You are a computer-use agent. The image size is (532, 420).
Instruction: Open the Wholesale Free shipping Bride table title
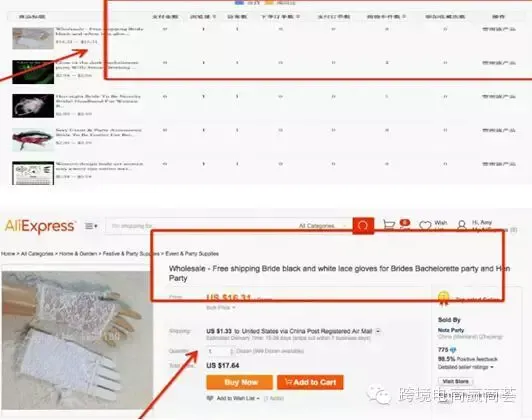coord(99,32)
